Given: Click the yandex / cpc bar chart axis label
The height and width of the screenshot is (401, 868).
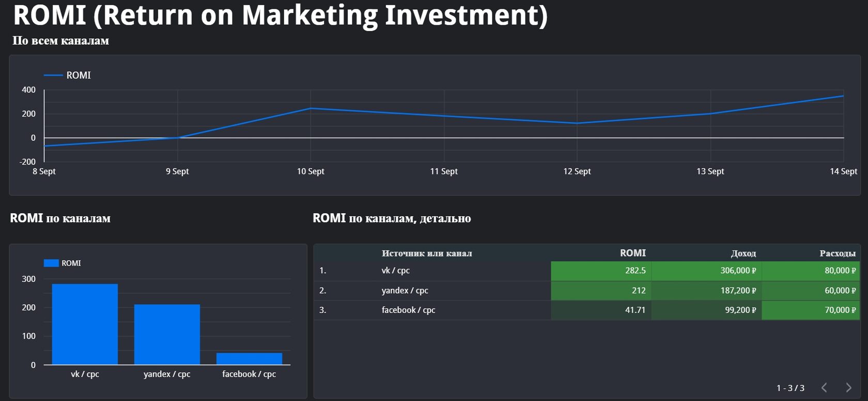Looking at the screenshot, I should [x=167, y=374].
